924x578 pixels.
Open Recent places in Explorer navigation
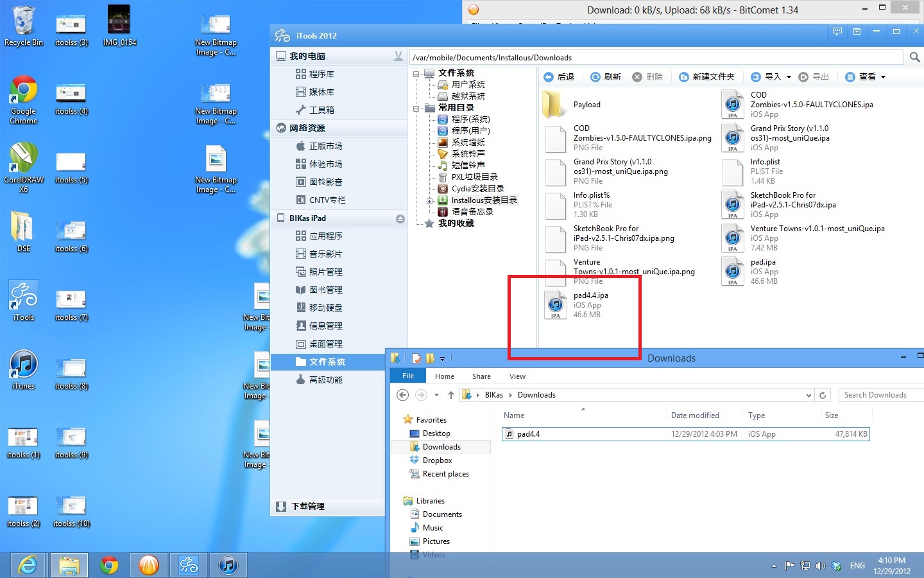(440, 474)
